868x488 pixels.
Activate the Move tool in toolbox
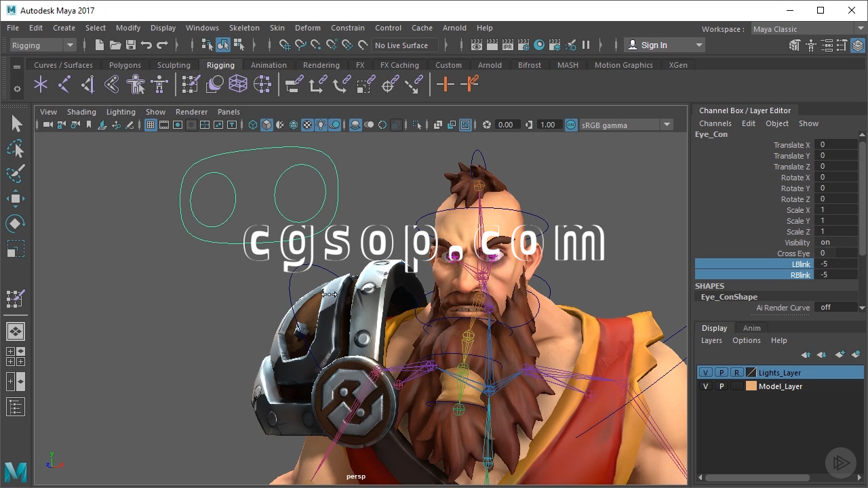16,199
